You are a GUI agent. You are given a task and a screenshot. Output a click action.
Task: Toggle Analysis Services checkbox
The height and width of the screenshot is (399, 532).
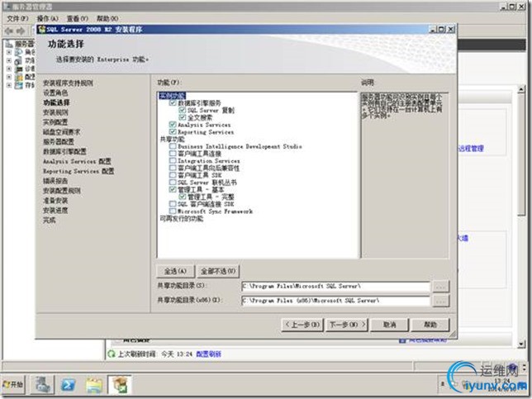click(173, 125)
